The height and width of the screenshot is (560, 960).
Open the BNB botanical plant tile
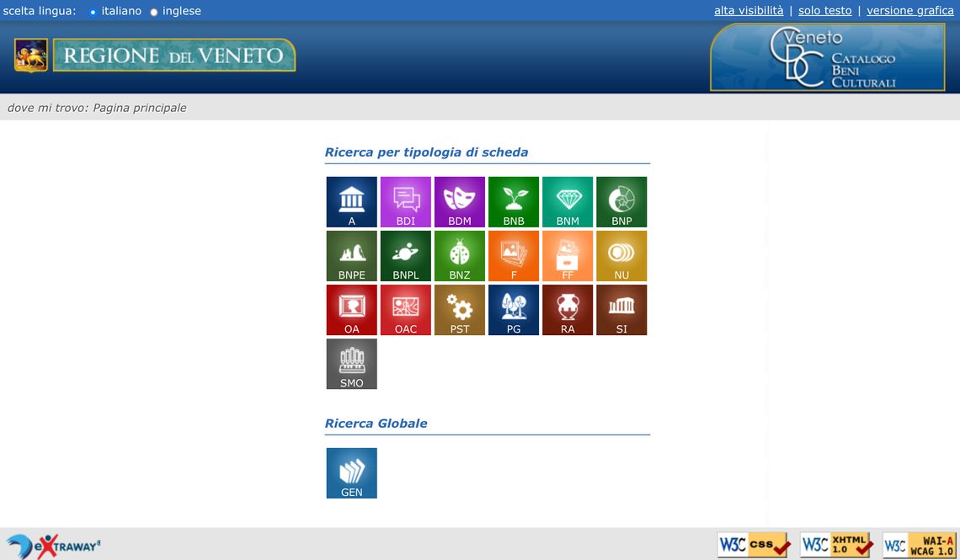pos(513,202)
